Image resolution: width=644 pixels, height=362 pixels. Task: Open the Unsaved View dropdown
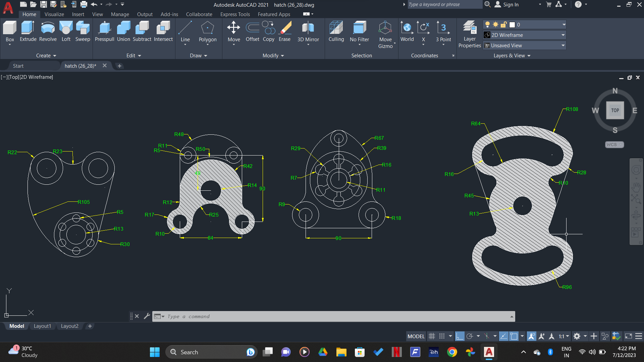pyautogui.click(x=563, y=45)
